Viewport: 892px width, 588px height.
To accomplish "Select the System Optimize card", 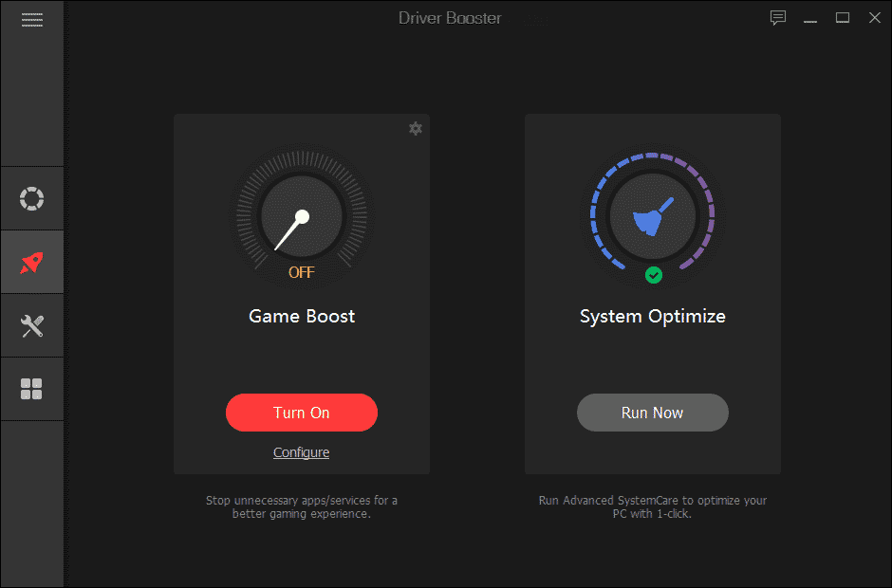I will (652, 360).
